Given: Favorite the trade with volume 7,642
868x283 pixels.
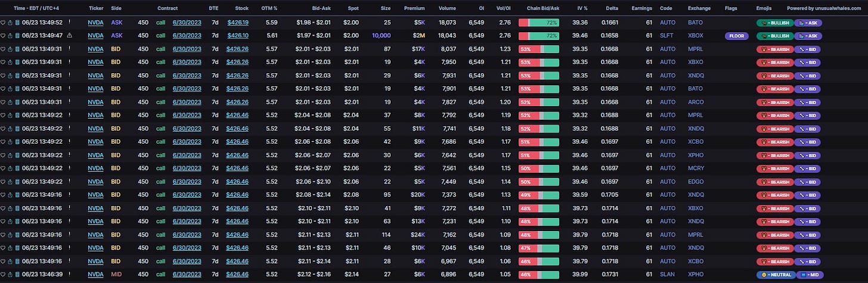Looking at the screenshot, I should point(3,155).
